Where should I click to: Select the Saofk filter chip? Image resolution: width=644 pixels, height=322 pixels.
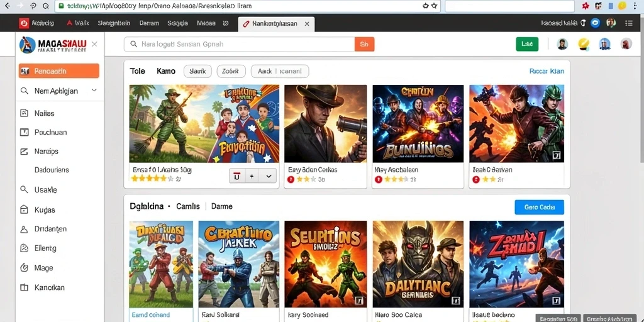197,71
